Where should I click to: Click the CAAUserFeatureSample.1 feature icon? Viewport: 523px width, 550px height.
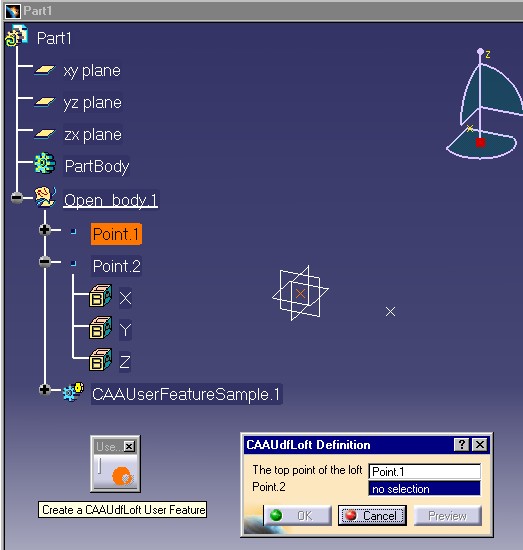(73, 391)
